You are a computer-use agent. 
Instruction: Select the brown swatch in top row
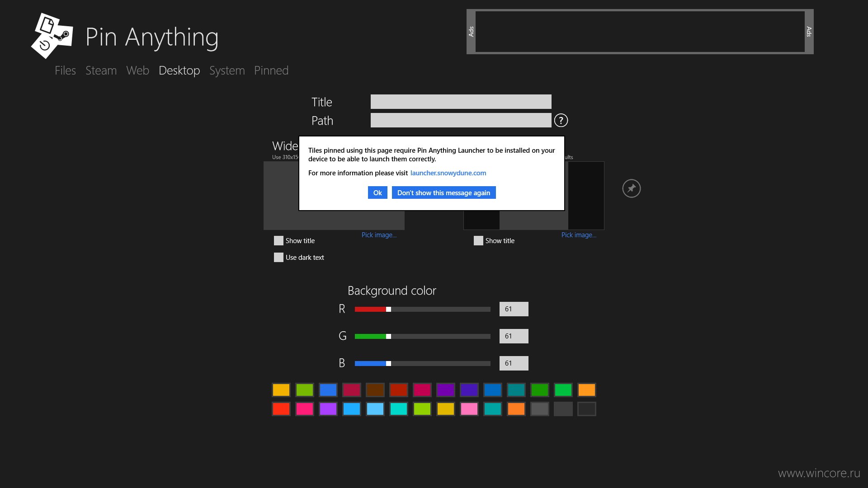(x=375, y=390)
